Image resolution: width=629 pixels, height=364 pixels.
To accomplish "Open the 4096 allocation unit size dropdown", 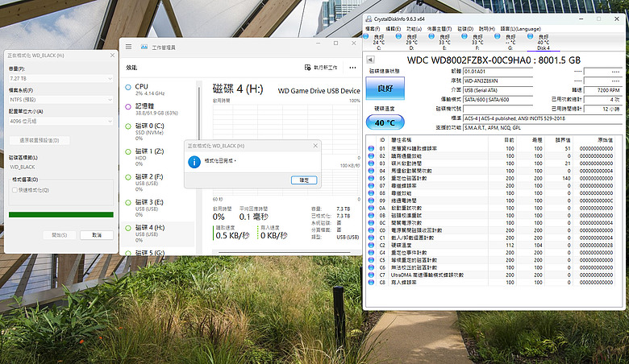I will tap(61, 121).
